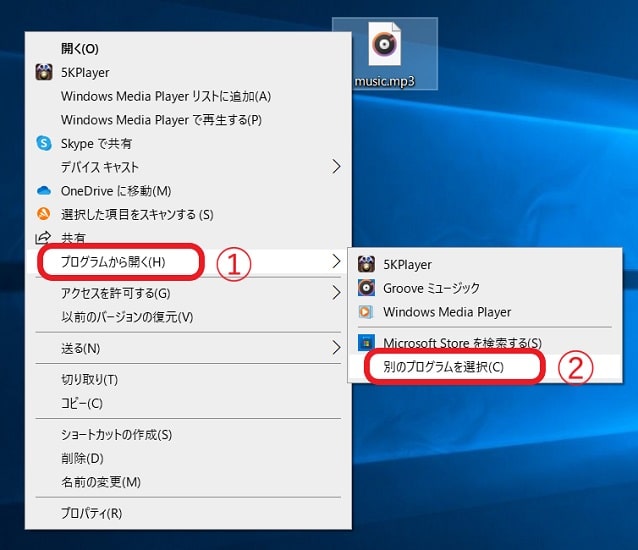Select 5KPlayer in the open-with submenu
Viewport: 638px width, 550px height.
[x=485, y=264]
